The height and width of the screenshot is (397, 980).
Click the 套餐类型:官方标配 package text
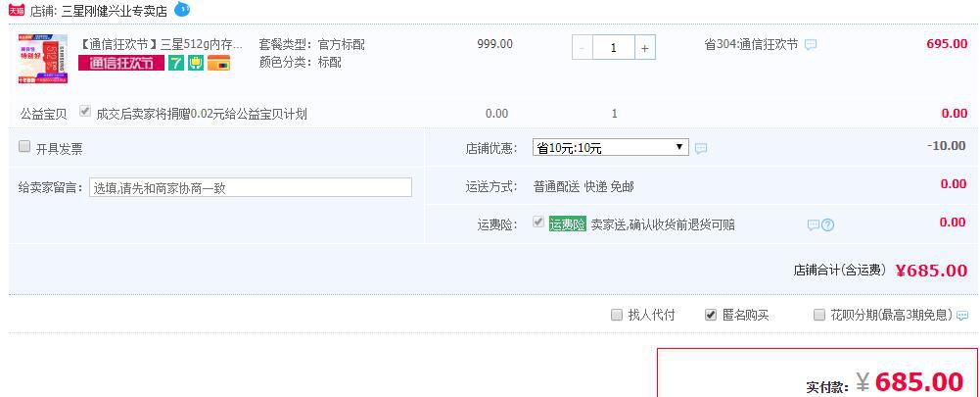point(312,44)
